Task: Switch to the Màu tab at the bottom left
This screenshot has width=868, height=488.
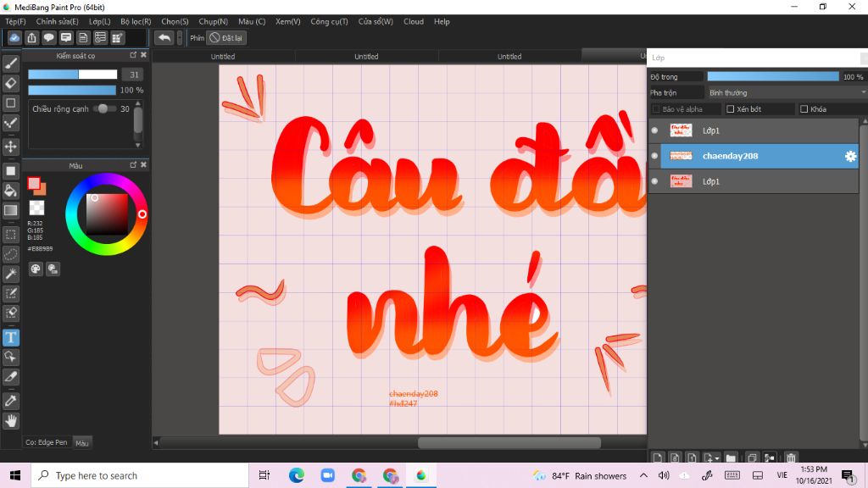Action: point(82,443)
